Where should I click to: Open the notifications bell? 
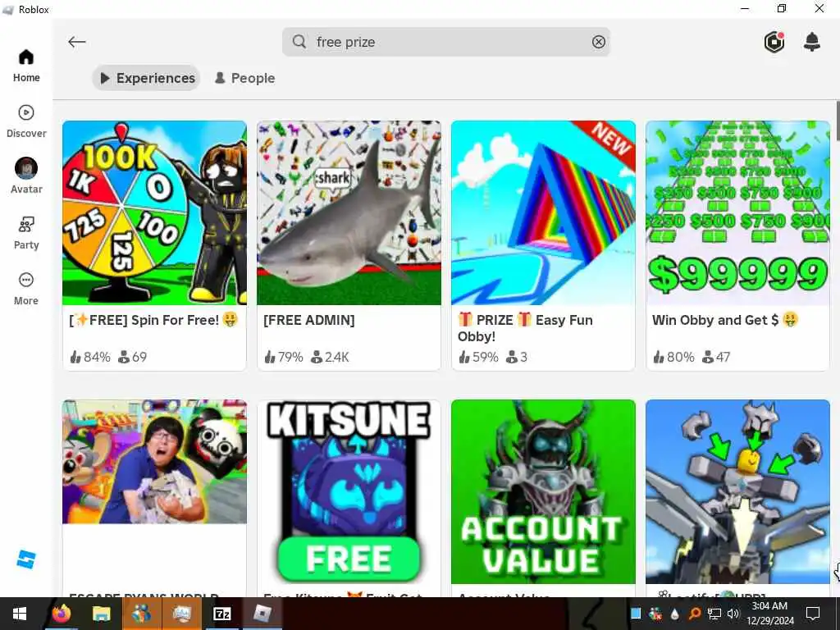tap(811, 42)
